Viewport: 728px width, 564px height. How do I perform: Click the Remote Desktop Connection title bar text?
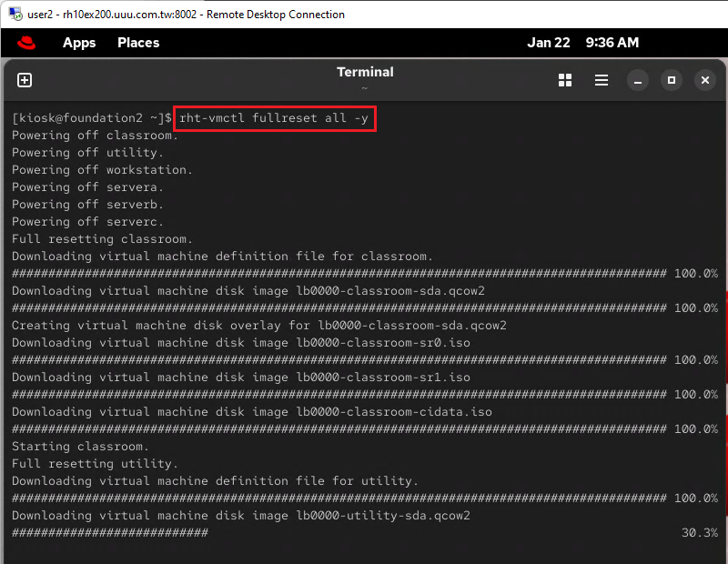(x=186, y=15)
